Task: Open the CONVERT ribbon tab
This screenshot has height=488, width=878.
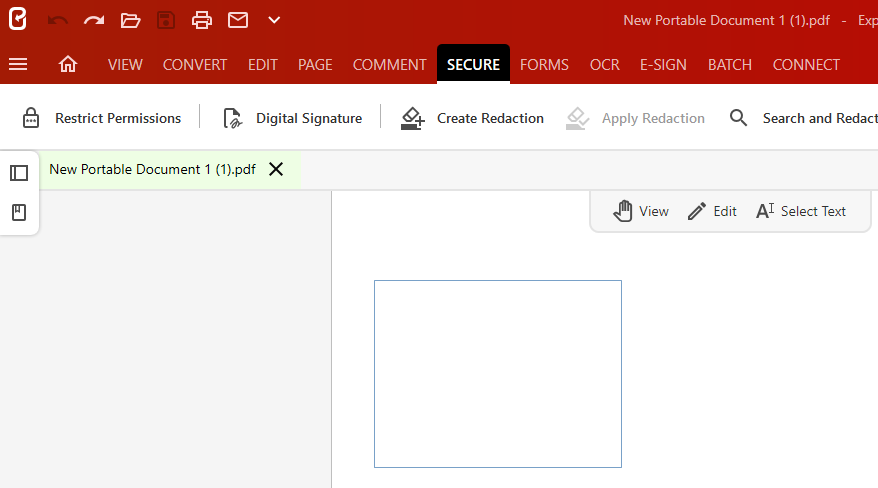Action: click(195, 65)
